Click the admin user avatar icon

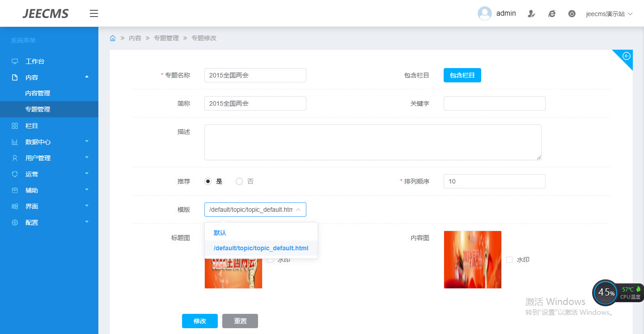click(x=484, y=13)
